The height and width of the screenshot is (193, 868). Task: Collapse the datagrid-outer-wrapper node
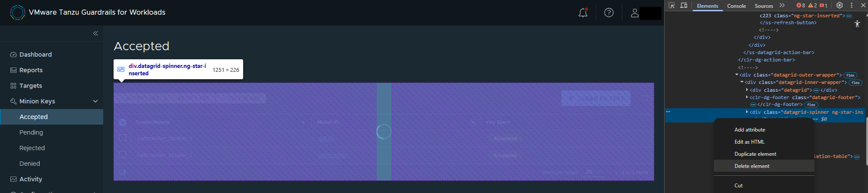click(x=737, y=75)
